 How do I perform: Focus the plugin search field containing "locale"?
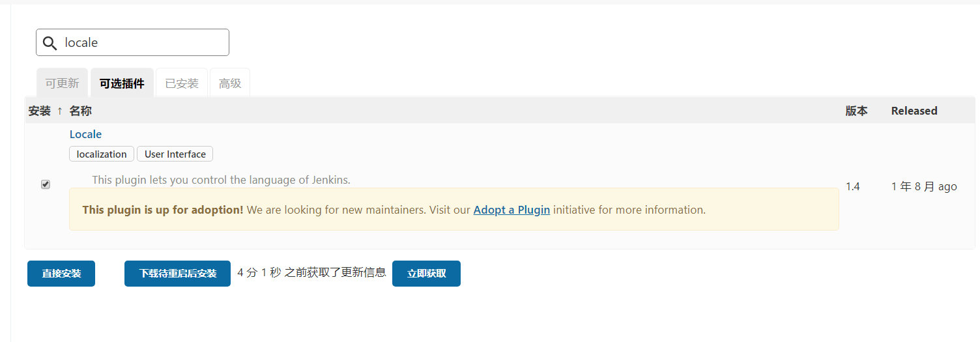pyautogui.click(x=143, y=43)
